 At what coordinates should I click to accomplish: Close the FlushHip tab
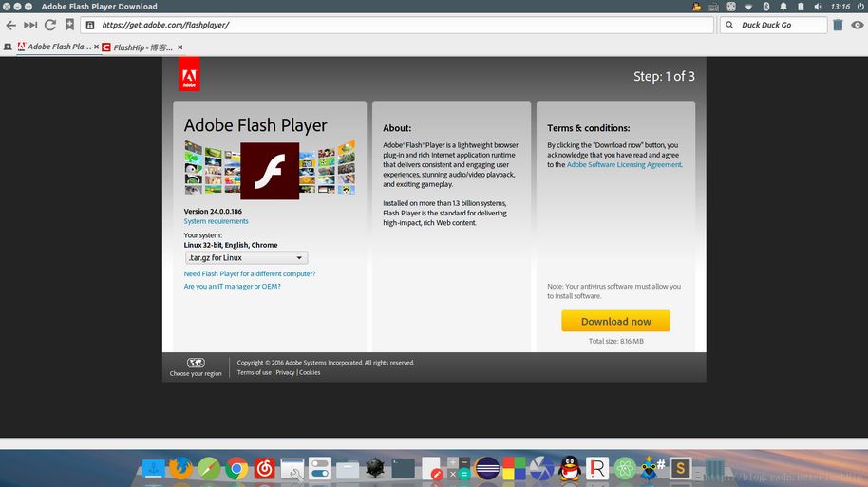[179, 47]
